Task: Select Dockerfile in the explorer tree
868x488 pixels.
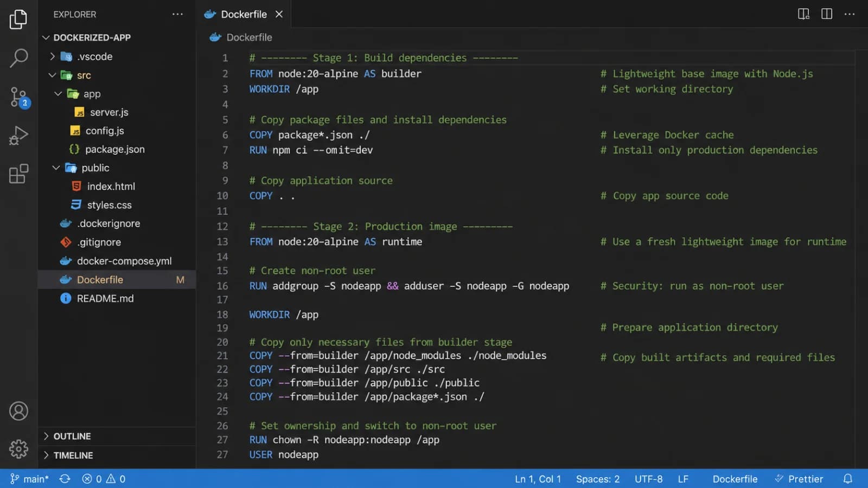Action: [117, 280]
